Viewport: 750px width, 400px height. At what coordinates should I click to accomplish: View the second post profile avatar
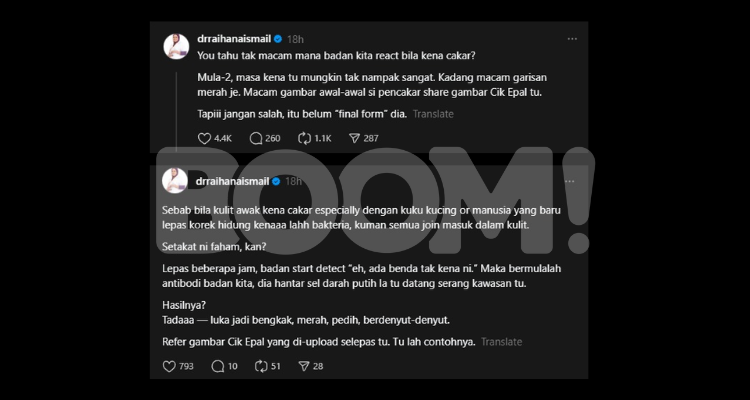point(175,180)
